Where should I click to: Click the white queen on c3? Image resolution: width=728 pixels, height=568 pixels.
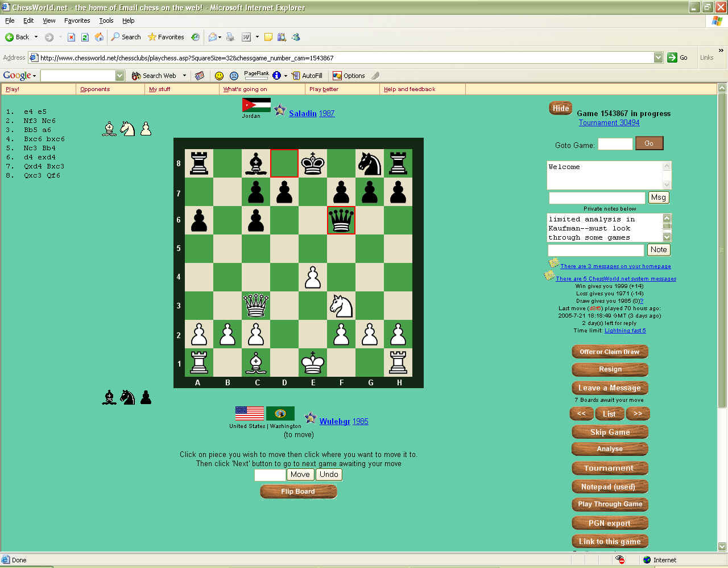click(x=256, y=305)
